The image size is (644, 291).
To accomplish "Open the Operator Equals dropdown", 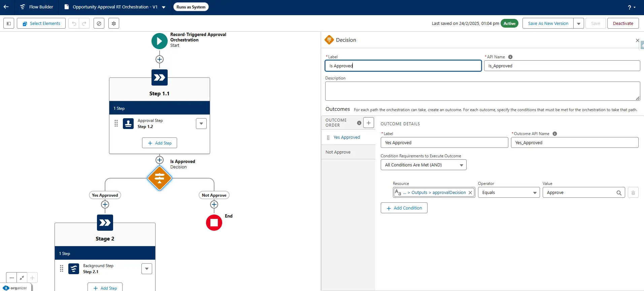I will click(x=509, y=193).
